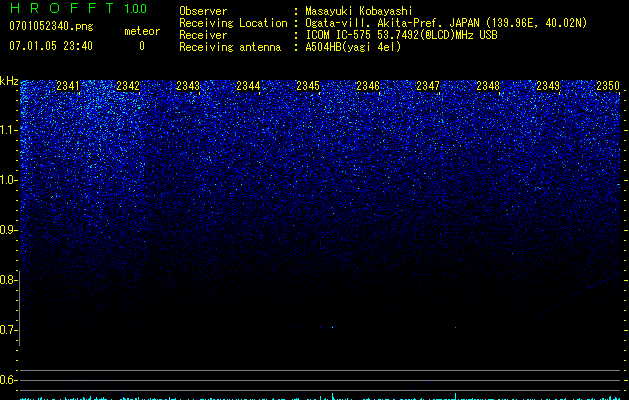Click the 0.9 kHz frequency axis label
629x400 pixels.
[x=8, y=230]
